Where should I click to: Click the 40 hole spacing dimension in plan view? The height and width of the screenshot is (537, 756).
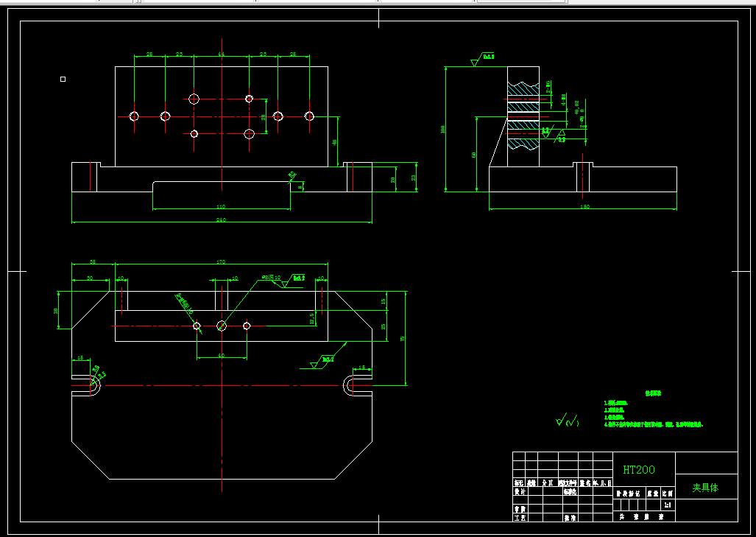(222, 355)
